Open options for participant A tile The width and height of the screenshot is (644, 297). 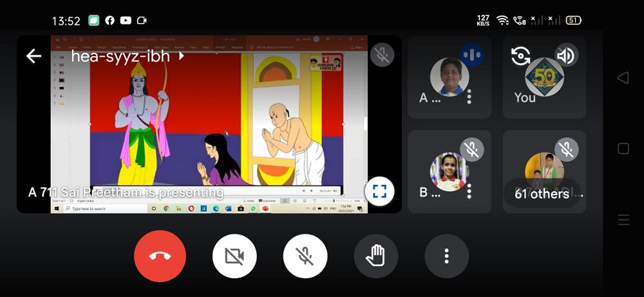tap(469, 97)
